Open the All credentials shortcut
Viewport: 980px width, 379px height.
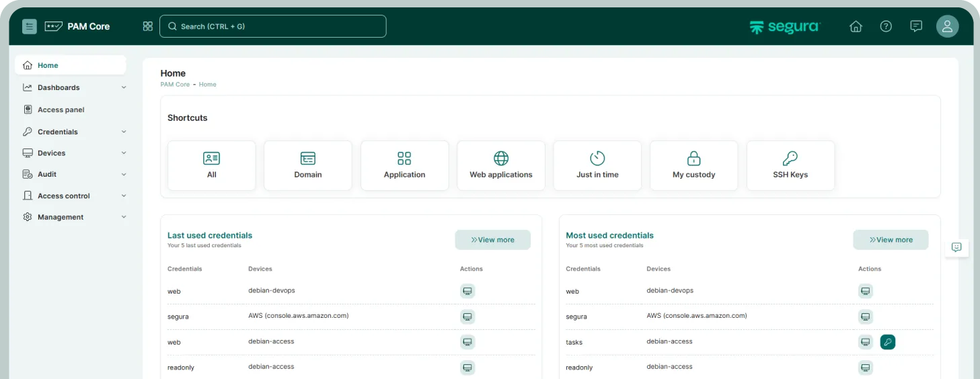tap(212, 165)
